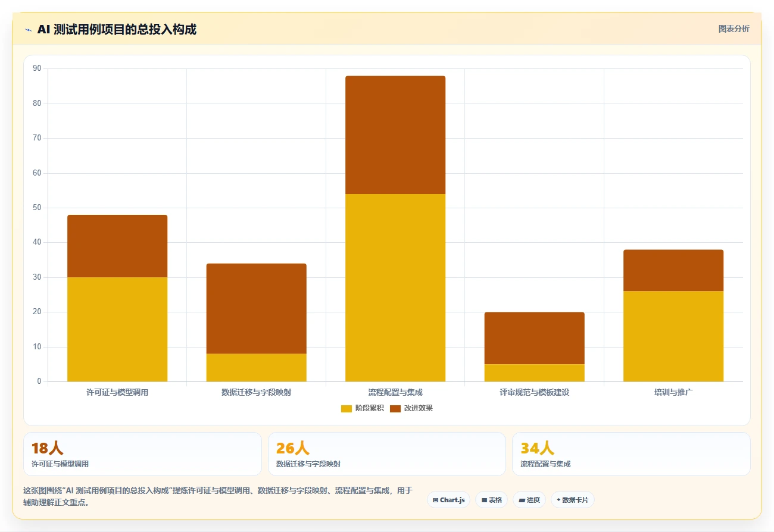Click the 进度 tag chip

pos(529,500)
